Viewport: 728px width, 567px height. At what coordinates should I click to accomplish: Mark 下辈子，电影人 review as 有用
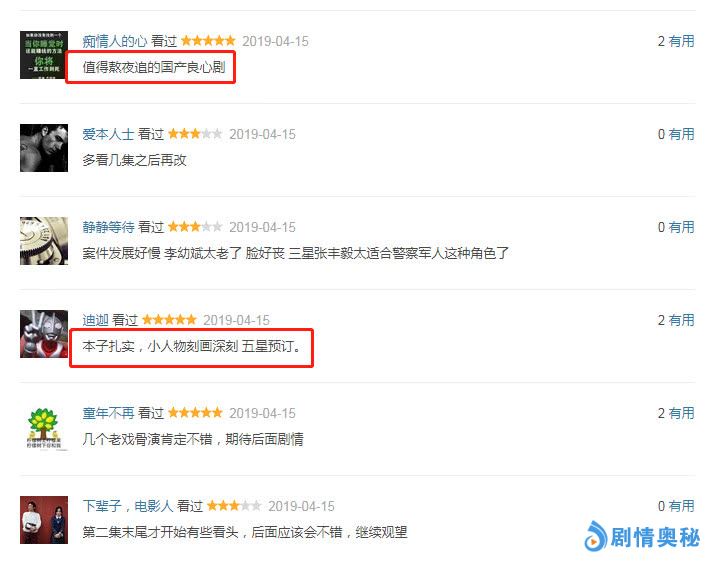tap(681, 506)
